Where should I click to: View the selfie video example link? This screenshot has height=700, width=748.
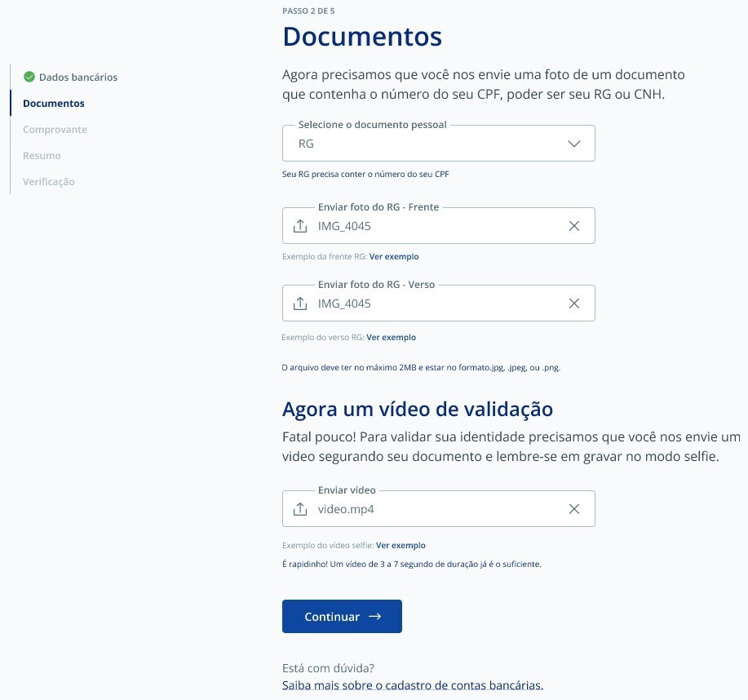401,545
